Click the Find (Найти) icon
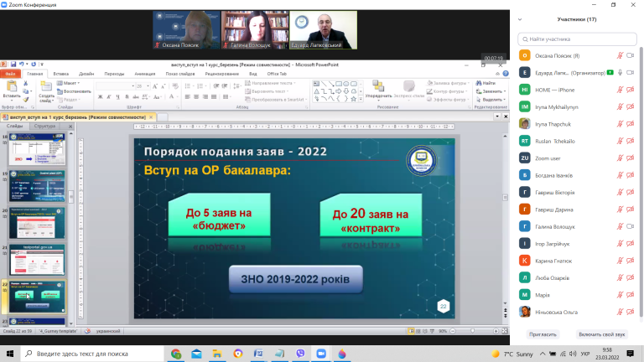The height and width of the screenshot is (362, 644). point(486,83)
